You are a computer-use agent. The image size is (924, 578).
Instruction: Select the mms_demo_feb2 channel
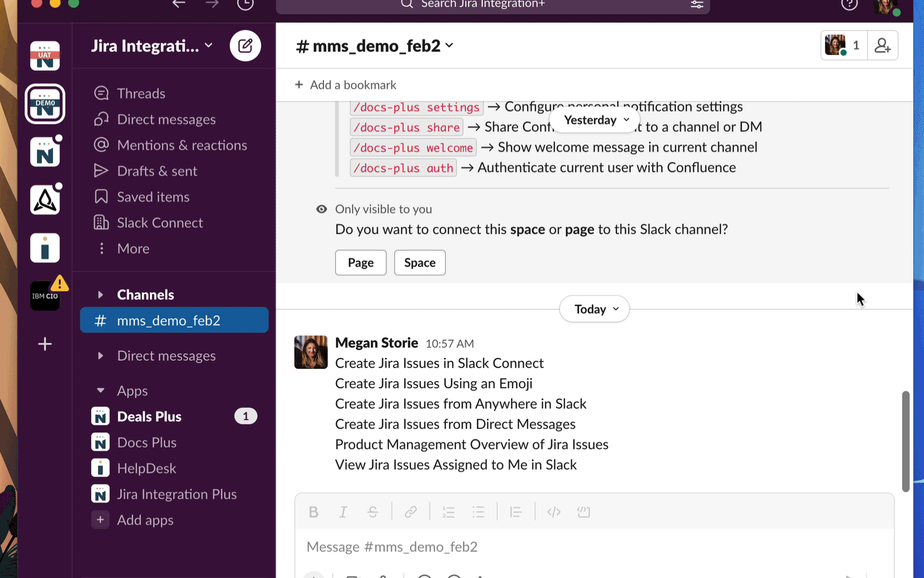point(174,320)
